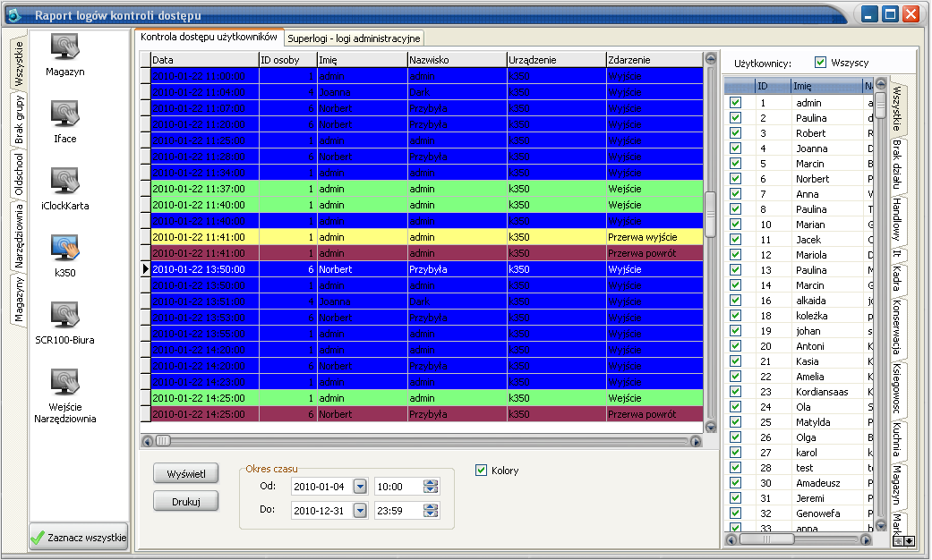Select the SCR100-Biura device icon
Screen dimensions: 932x560
tap(64, 315)
